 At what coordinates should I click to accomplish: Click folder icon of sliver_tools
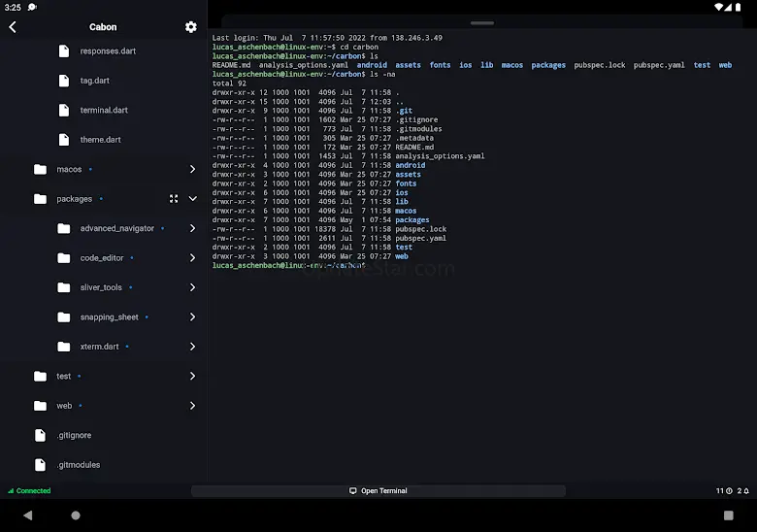pyautogui.click(x=64, y=287)
